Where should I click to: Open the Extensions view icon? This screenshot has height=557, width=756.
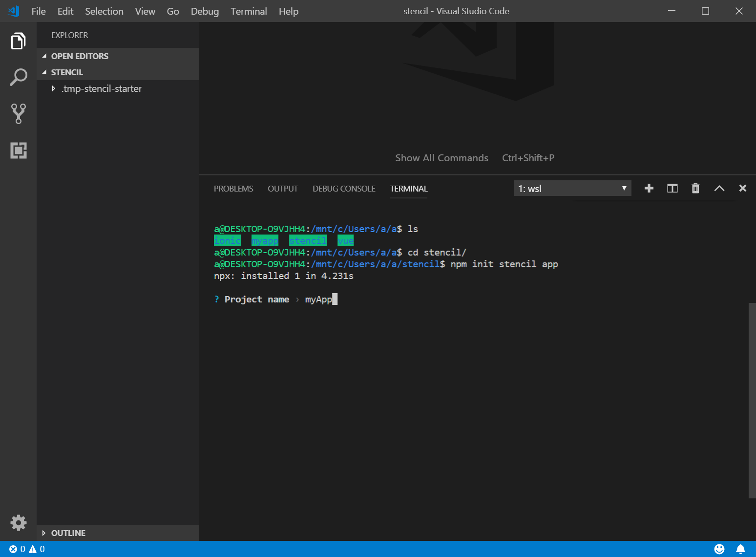[18, 150]
